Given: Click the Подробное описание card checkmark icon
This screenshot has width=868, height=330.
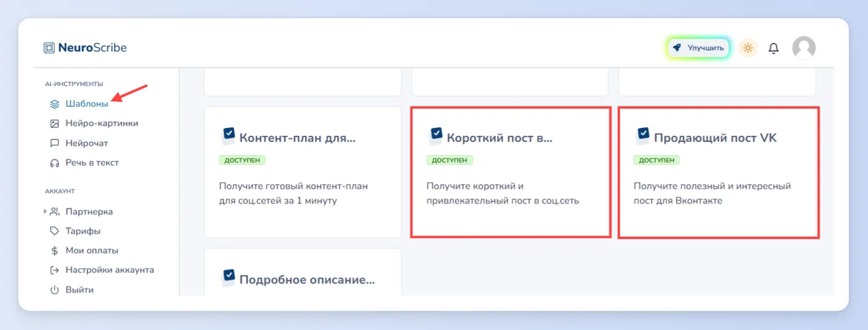Looking at the screenshot, I should 229,277.
